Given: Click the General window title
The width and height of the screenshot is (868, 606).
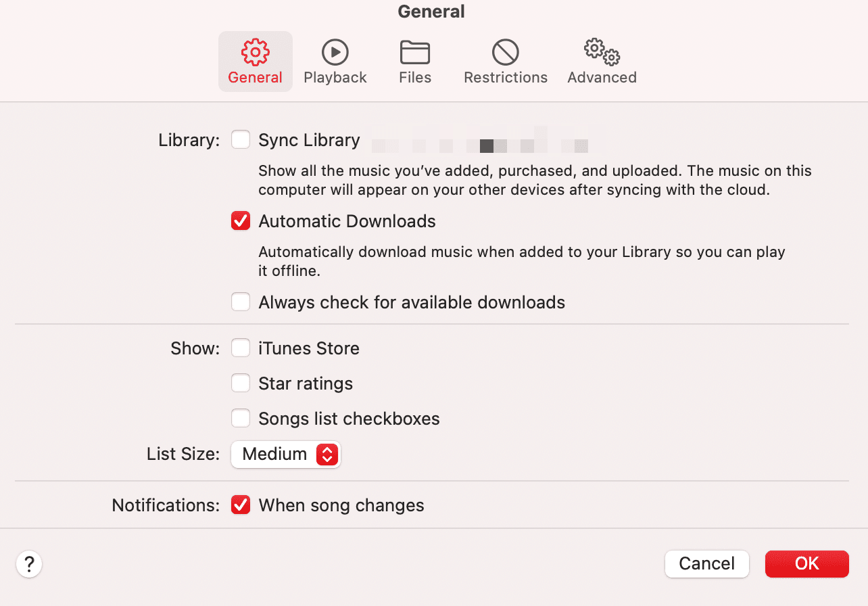Looking at the screenshot, I should coord(431,11).
